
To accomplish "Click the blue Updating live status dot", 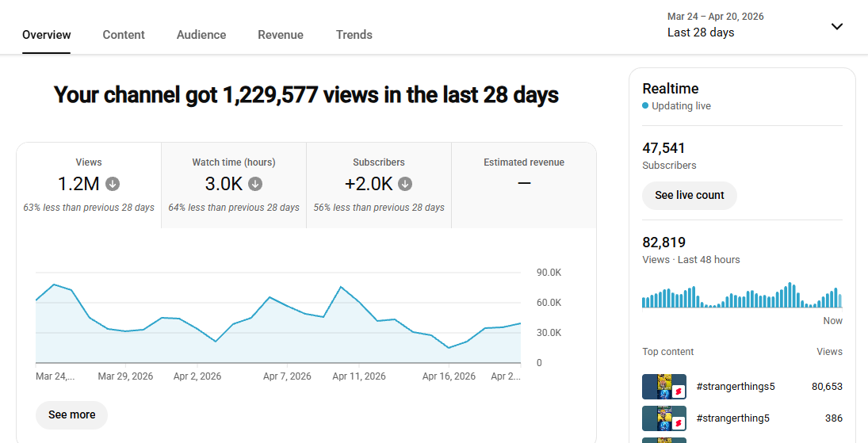I will (x=645, y=106).
